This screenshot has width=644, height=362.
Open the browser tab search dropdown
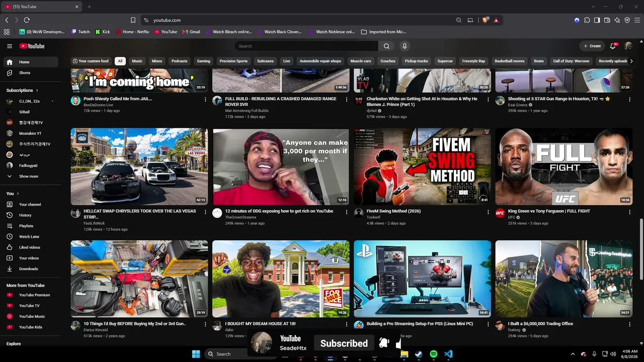coord(593,7)
